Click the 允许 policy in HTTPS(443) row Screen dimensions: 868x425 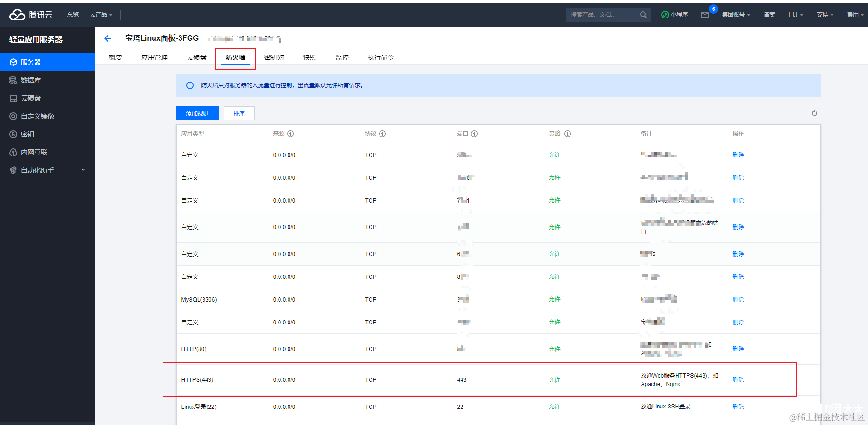(x=554, y=380)
